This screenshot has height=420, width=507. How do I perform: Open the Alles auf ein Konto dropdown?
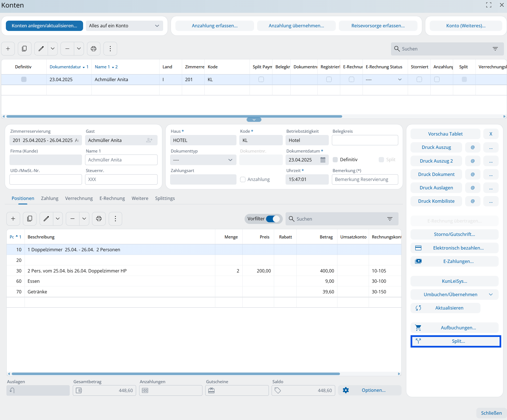tap(124, 26)
